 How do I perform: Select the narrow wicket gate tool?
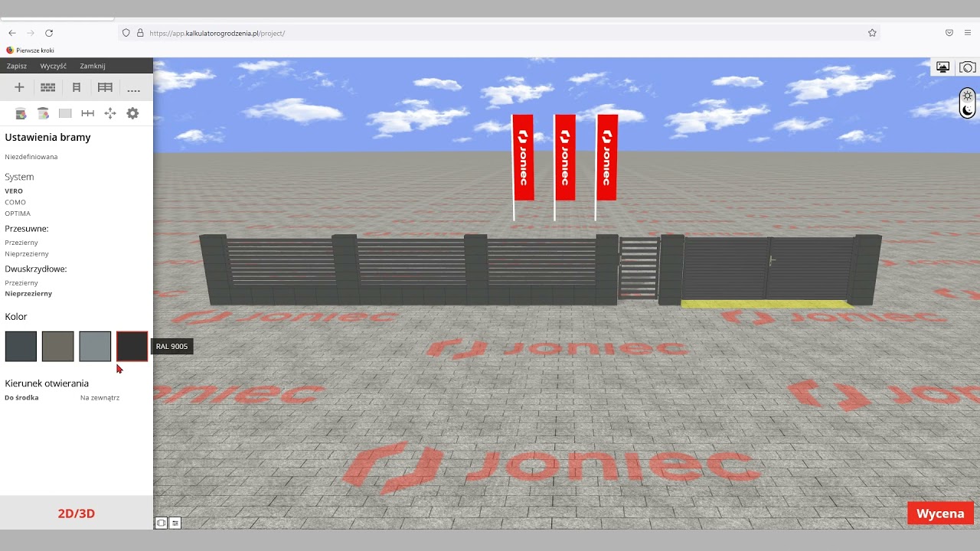(x=77, y=87)
